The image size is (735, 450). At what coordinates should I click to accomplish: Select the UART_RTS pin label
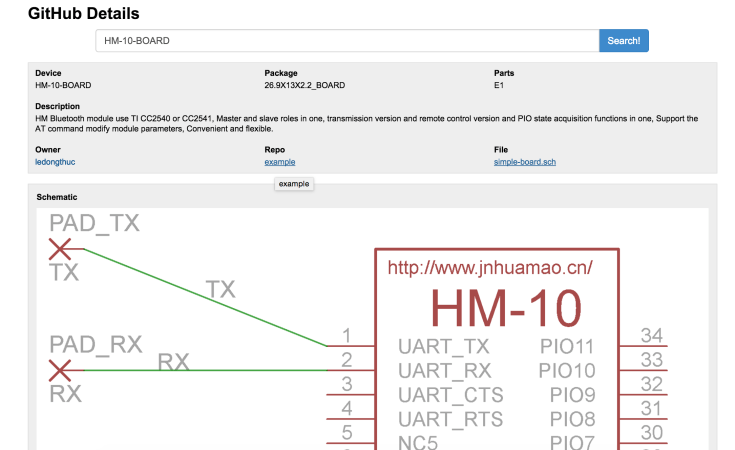coord(450,419)
